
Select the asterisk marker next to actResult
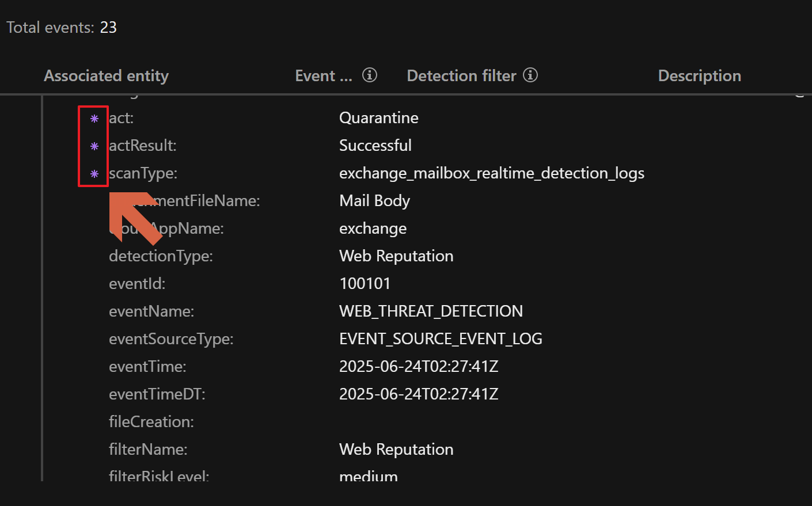tap(94, 146)
